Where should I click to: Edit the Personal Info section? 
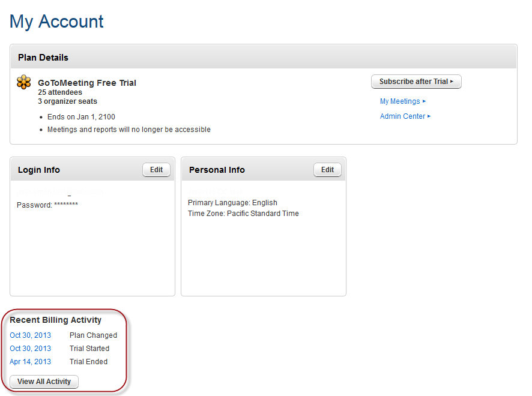(x=327, y=170)
